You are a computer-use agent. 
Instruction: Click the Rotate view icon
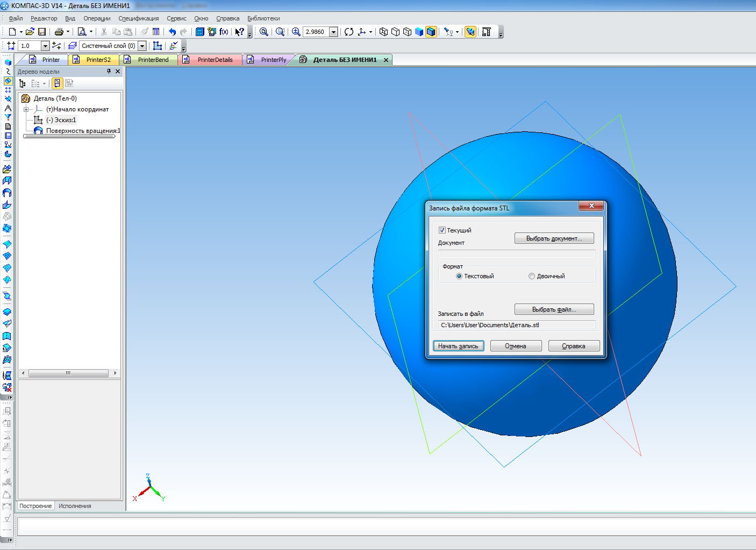(349, 32)
